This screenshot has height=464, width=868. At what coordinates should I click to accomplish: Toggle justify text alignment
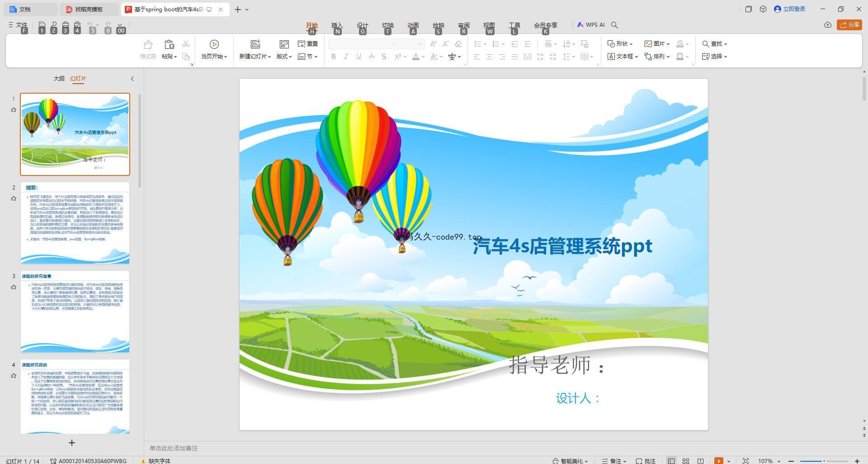[514, 57]
